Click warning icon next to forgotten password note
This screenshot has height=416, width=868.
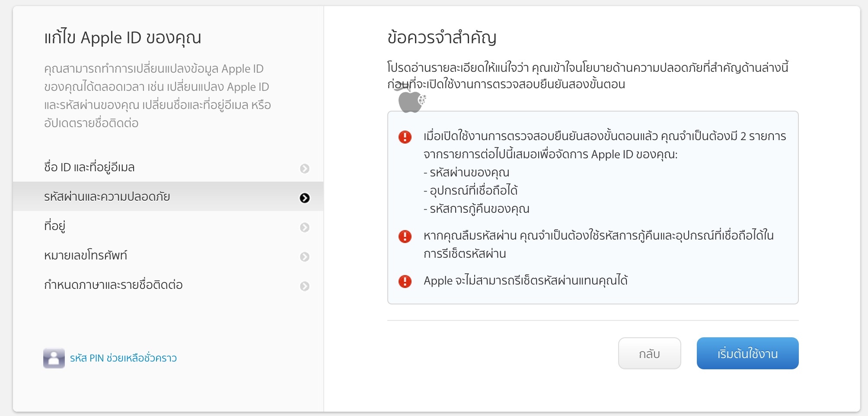click(x=405, y=236)
